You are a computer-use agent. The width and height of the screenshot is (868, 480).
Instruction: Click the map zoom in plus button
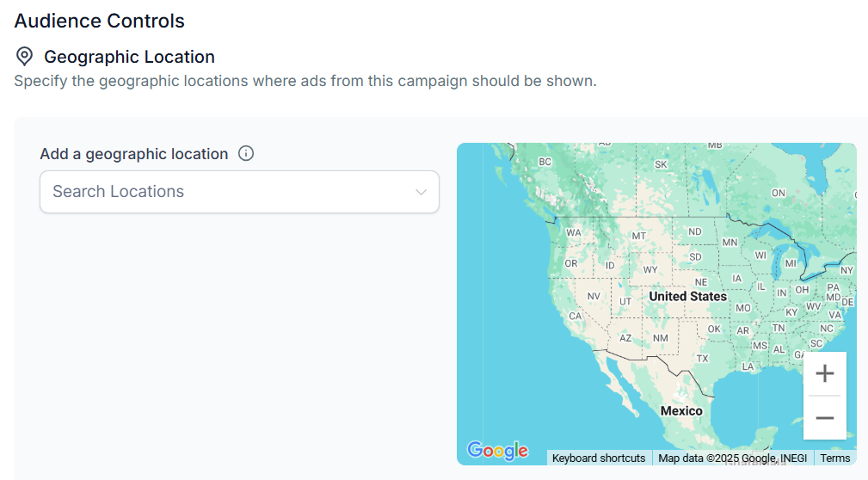point(824,373)
